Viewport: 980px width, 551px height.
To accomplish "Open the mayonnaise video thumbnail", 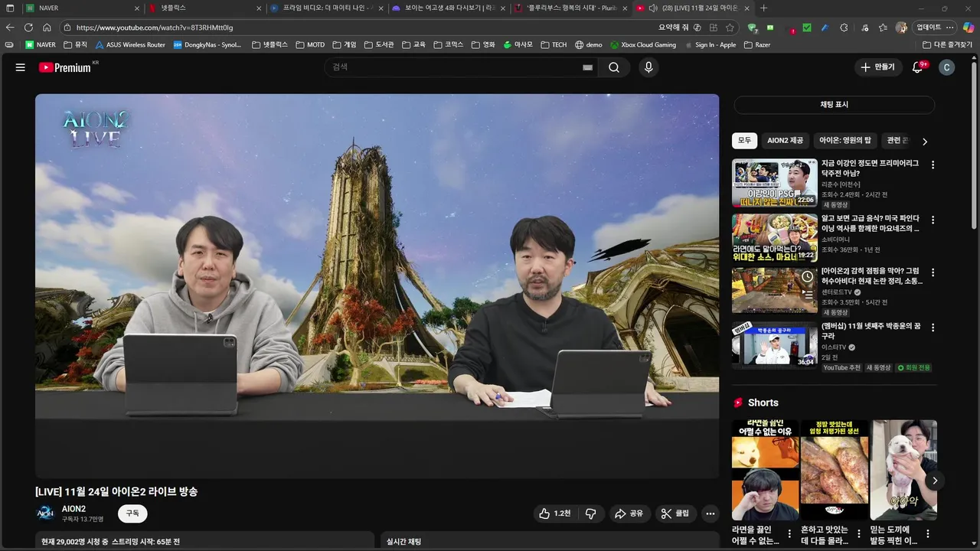I will [774, 238].
